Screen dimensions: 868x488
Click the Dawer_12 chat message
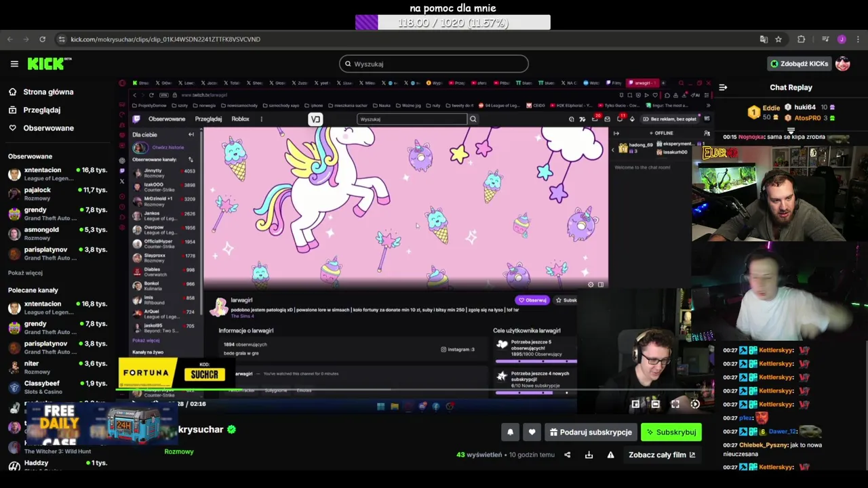772,432
